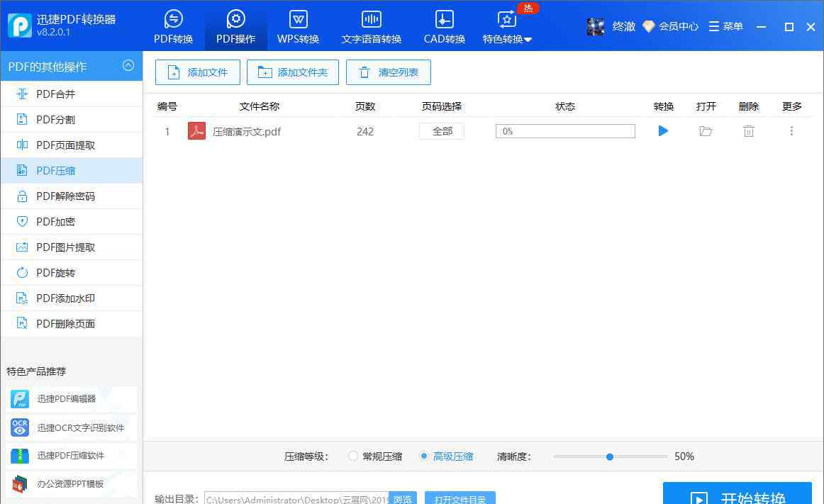
Task: Delete 压缩演示文.pdf using trash icon
Action: 749,131
